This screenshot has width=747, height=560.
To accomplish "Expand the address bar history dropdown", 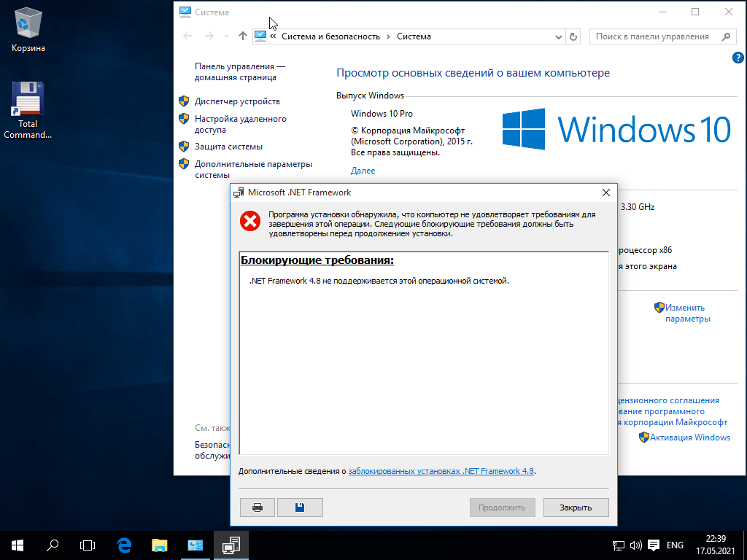I will tap(558, 36).
